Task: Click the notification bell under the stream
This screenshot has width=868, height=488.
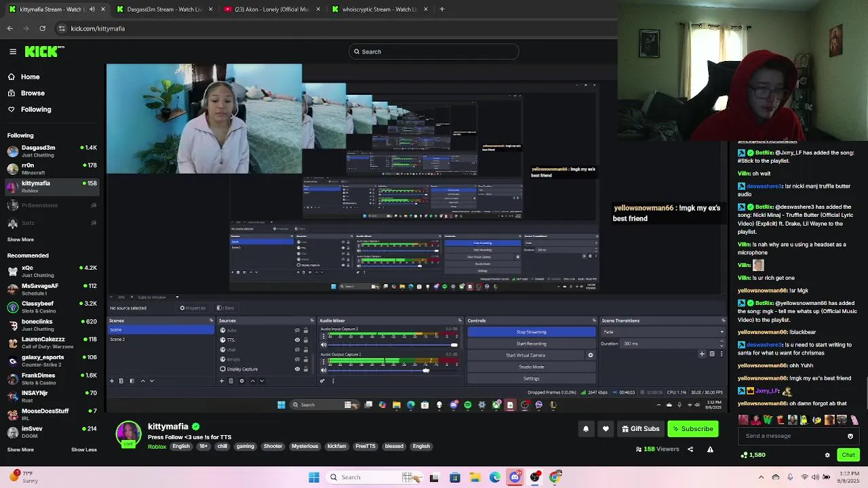Action: coord(586,429)
